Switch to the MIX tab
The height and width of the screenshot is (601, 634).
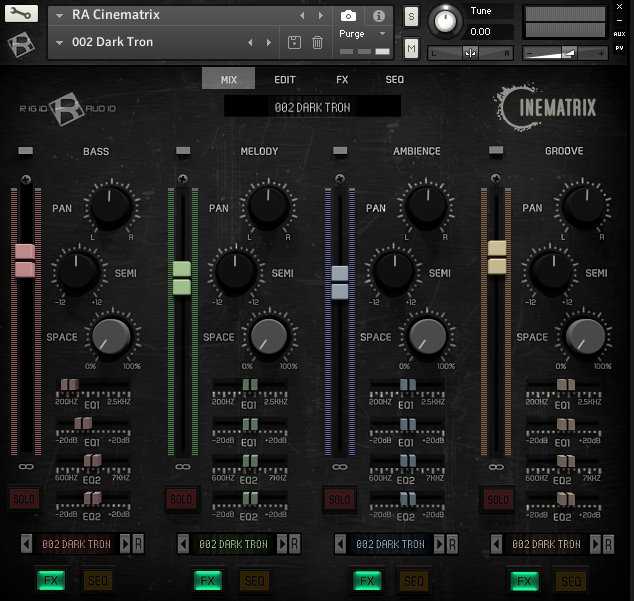click(x=228, y=78)
